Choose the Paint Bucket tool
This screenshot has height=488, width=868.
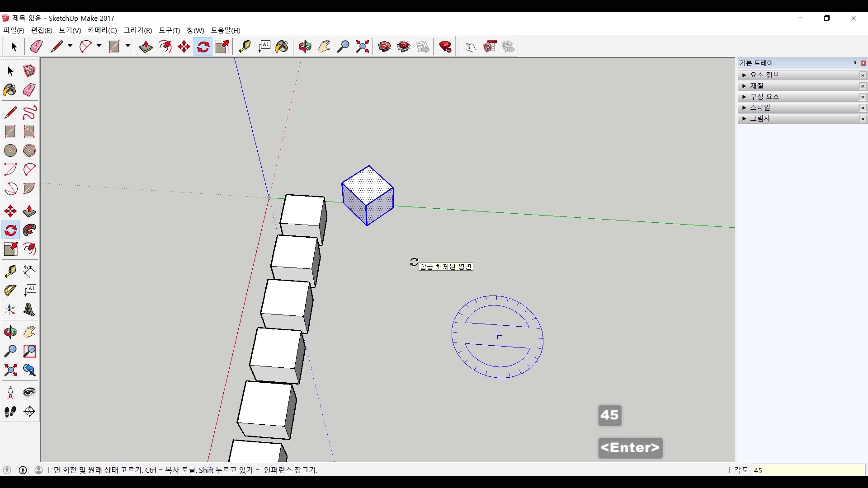[x=10, y=90]
